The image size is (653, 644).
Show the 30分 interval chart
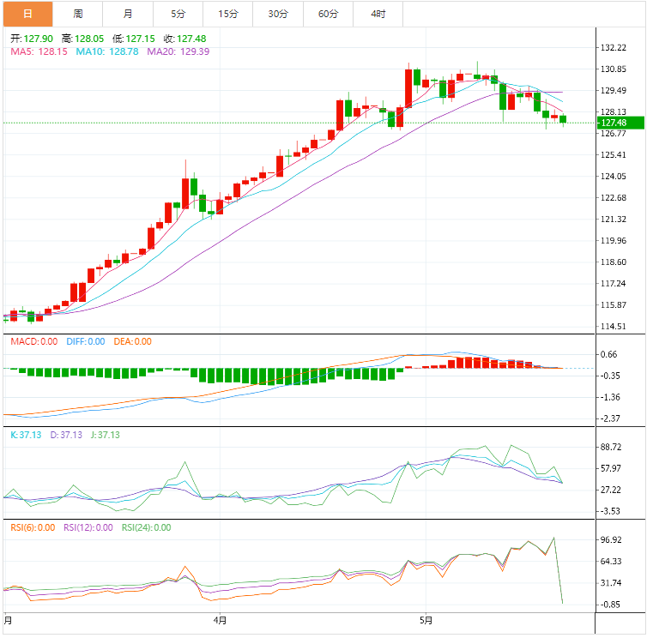click(x=278, y=14)
